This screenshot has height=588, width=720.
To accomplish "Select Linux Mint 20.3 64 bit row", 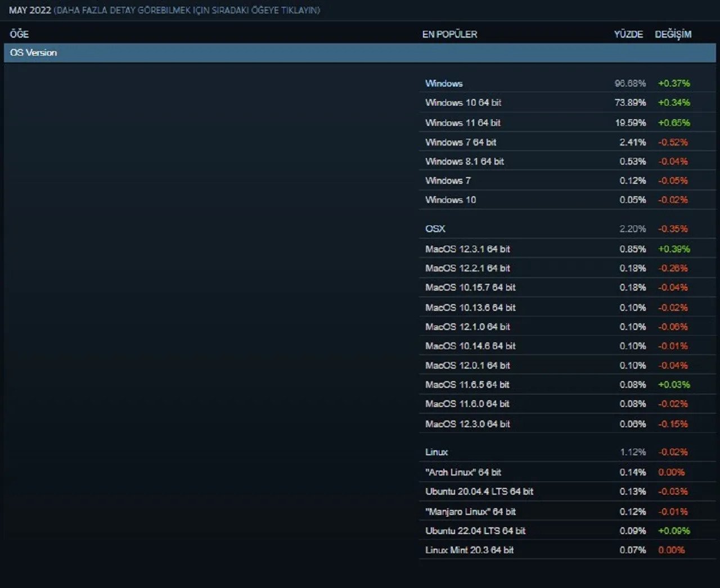I will click(x=567, y=550).
